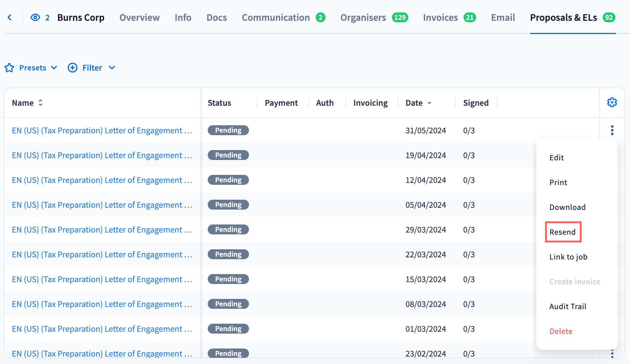
Task: Click three-dot menu on 31/05/2024 row
Action: pos(612,130)
